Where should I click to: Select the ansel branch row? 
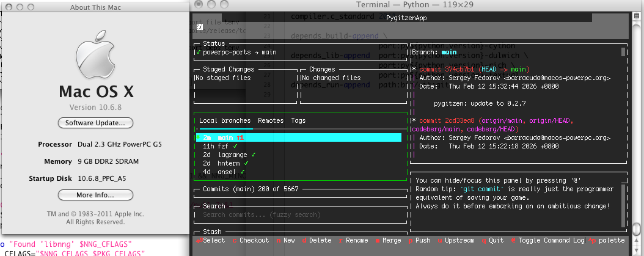coord(299,172)
